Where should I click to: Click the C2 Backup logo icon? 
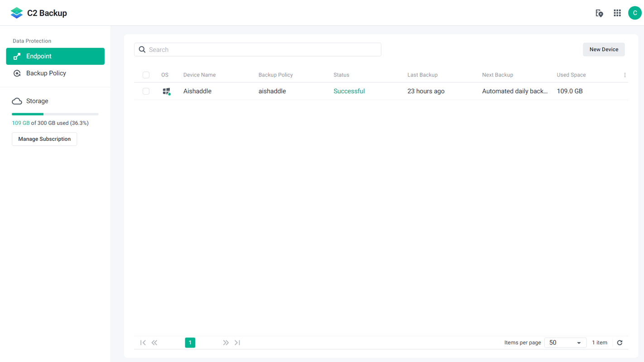17,13
